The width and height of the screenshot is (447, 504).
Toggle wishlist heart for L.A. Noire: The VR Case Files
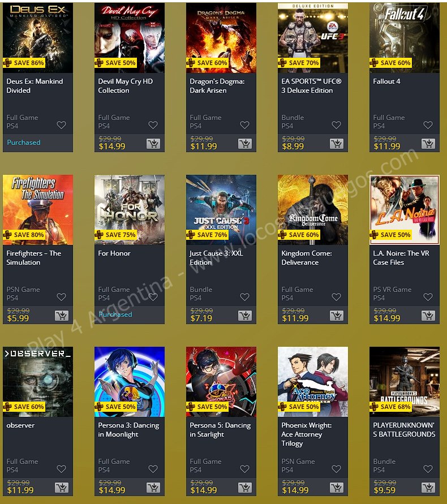pos(428,296)
